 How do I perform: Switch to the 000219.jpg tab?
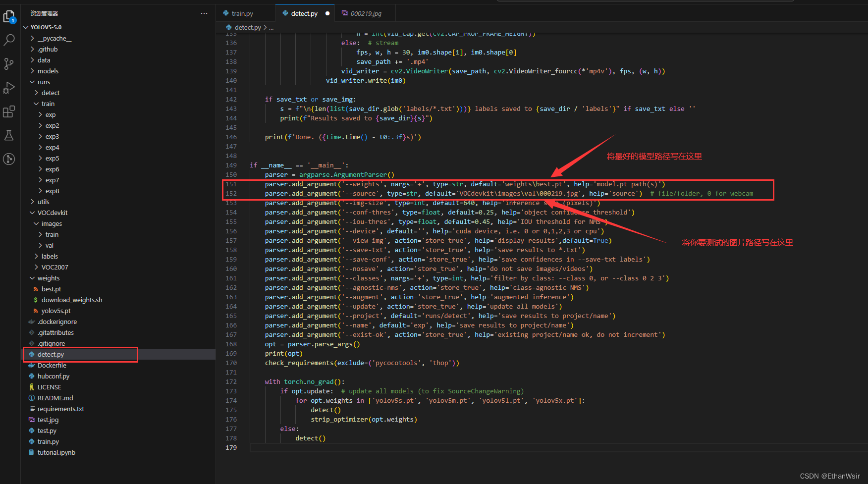coord(366,13)
